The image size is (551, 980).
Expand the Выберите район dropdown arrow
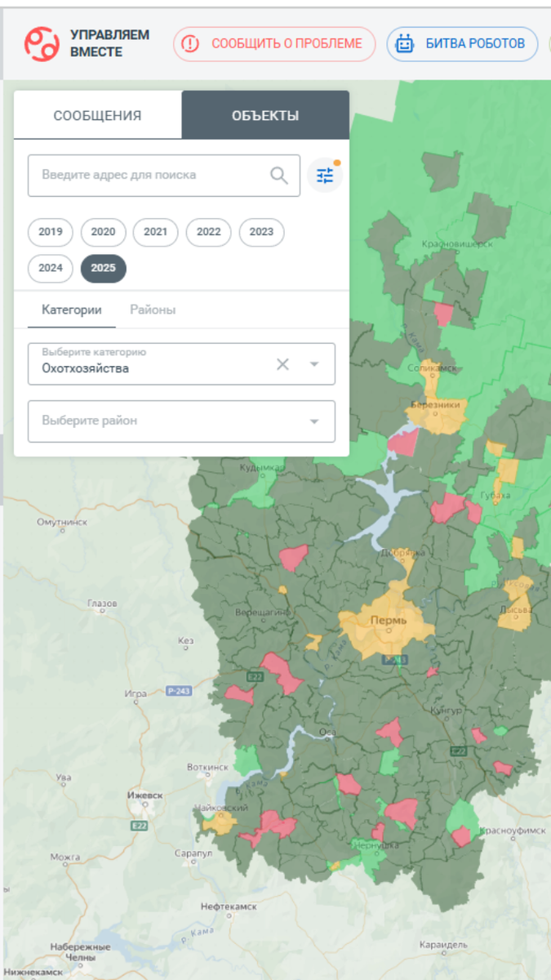[314, 421]
